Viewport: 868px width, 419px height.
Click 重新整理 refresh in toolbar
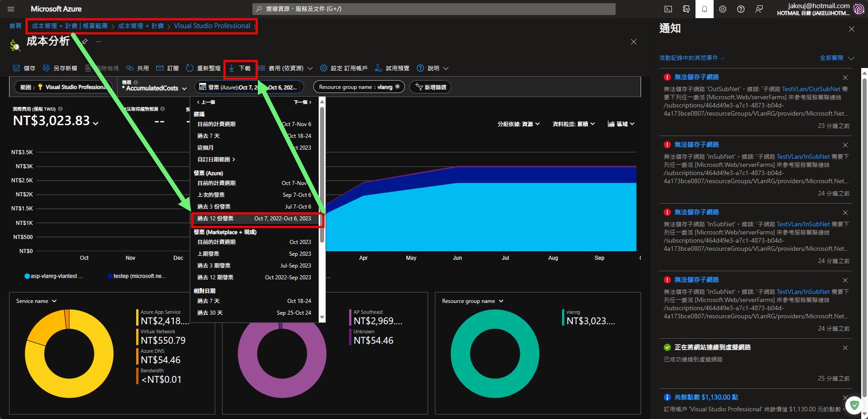pyautogui.click(x=203, y=68)
